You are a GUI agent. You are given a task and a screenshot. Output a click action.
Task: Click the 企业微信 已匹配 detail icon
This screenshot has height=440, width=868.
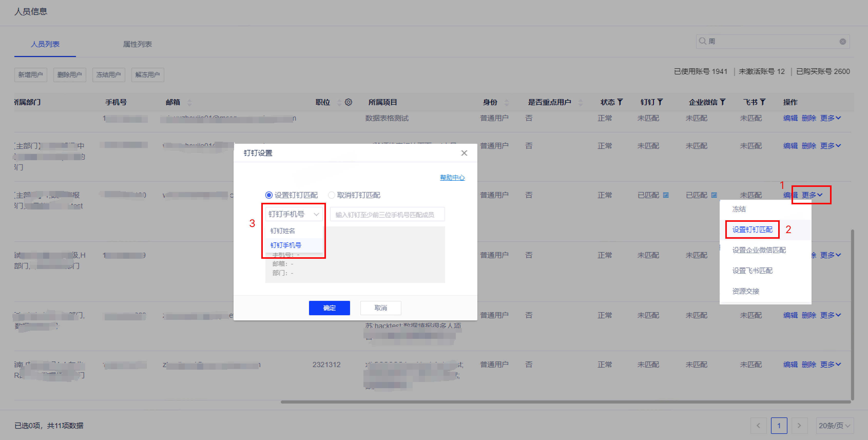coord(714,195)
